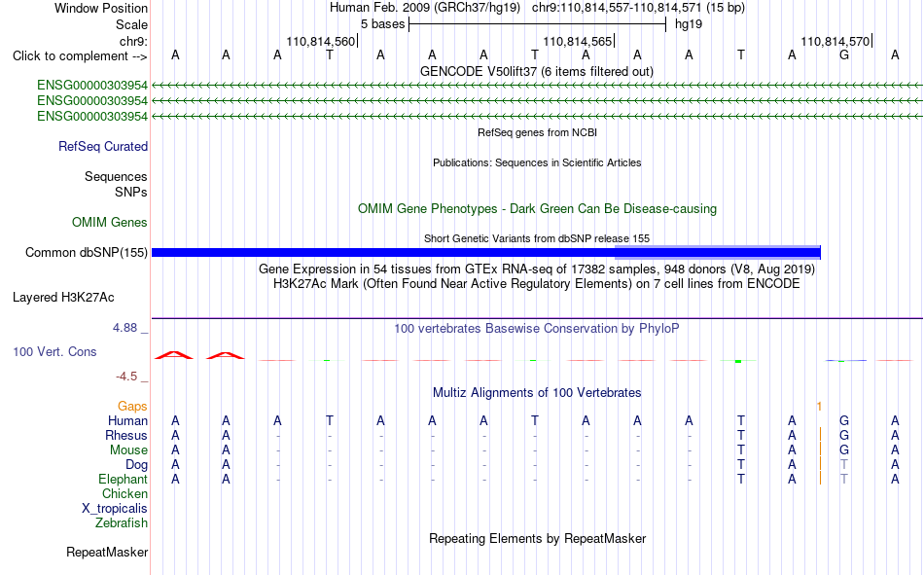Click 'Multiz Alignments of 100 Vertebrates' title
The height and width of the screenshot is (575, 924).
(537, 393)
